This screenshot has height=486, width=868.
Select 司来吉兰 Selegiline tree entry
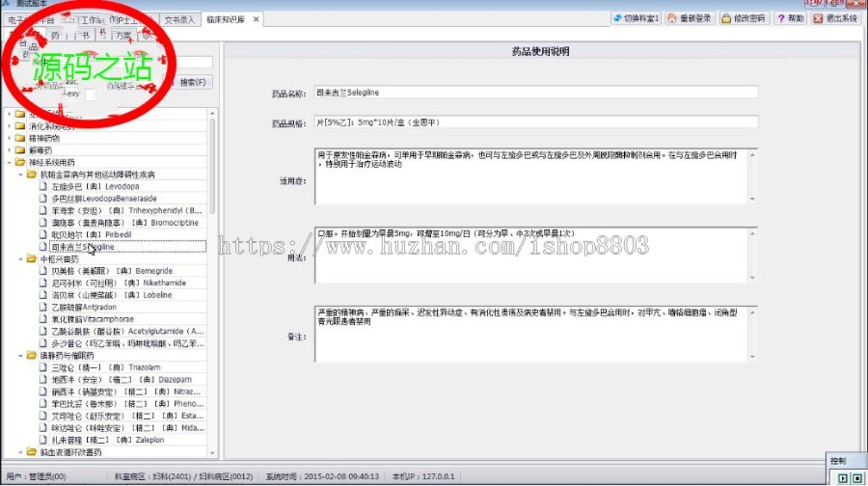click(x=128, y=247)
